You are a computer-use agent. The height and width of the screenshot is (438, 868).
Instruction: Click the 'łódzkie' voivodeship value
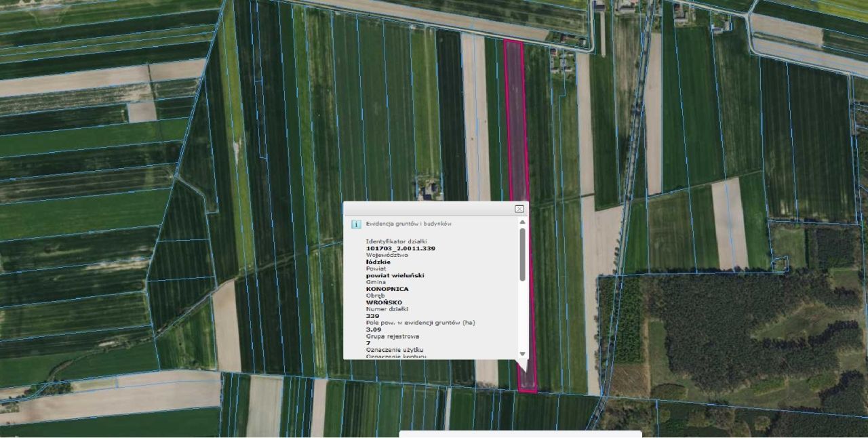[378, 262]
